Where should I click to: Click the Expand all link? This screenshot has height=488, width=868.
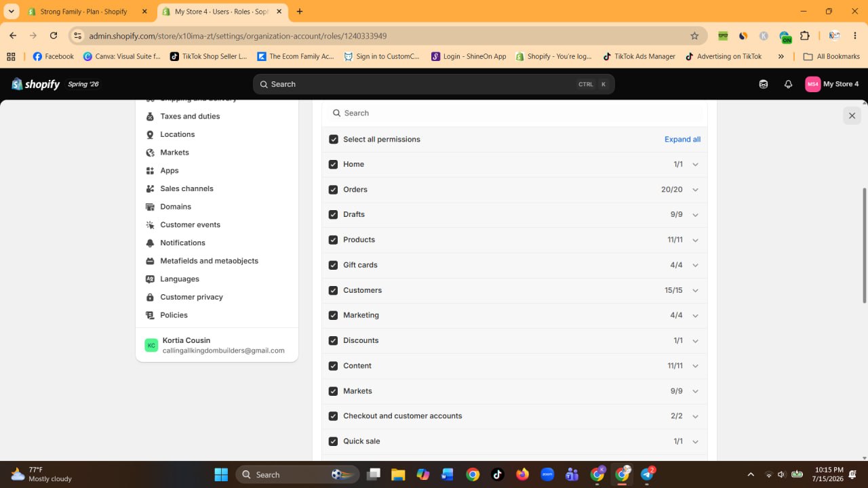[682, 140]
